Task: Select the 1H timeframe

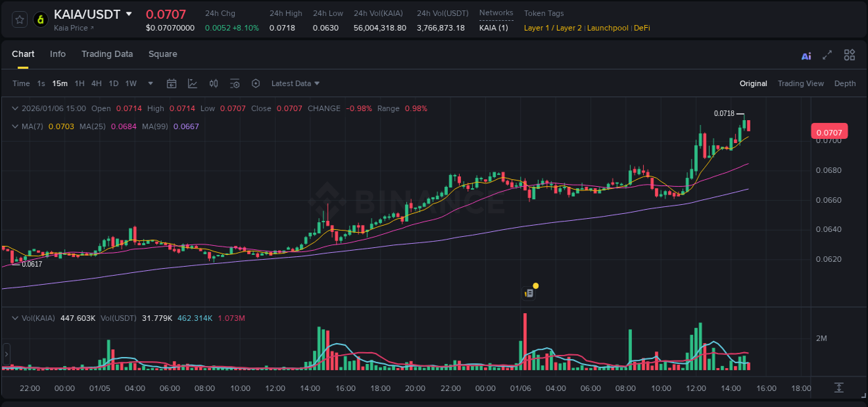Action: 78,83
